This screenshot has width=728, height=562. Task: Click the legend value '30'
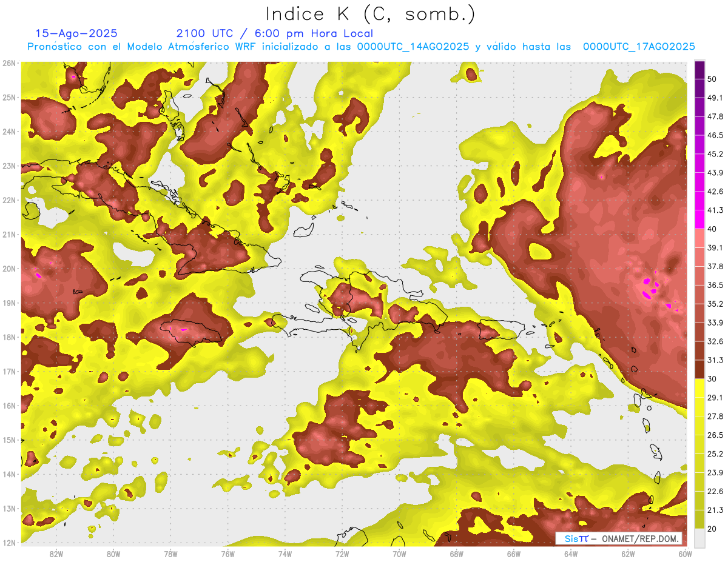[712, 379]
